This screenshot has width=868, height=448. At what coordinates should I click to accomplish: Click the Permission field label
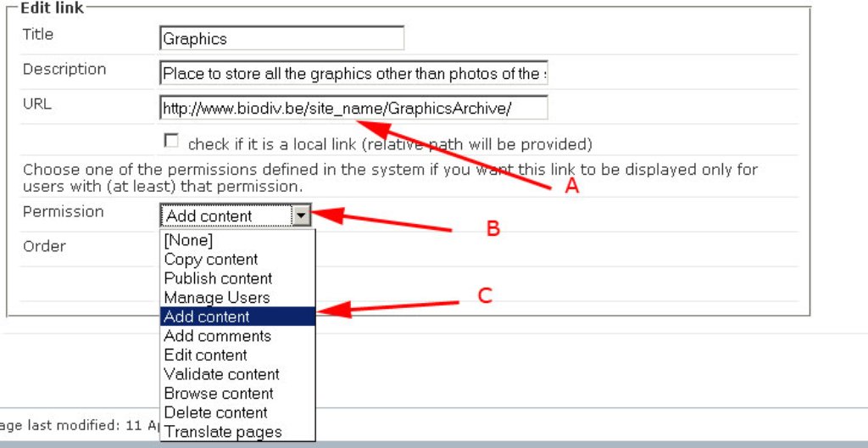[x=63, y=212]
